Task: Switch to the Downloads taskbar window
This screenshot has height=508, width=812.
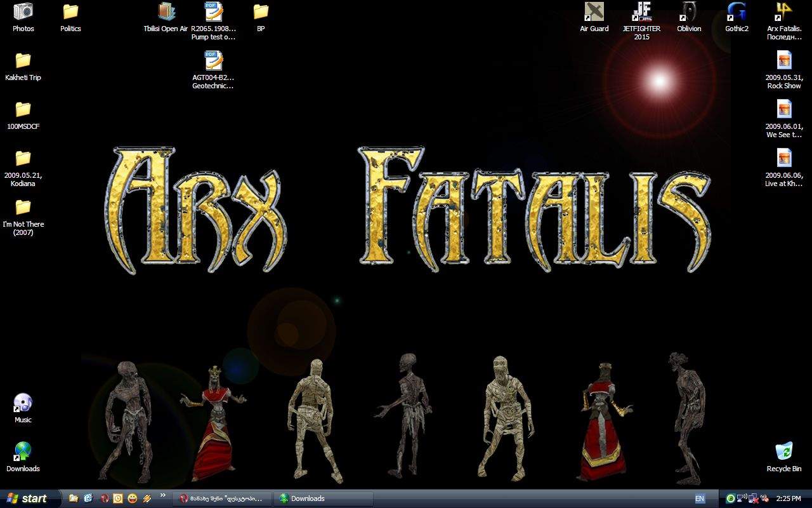Action: click(x=323, y=498)
